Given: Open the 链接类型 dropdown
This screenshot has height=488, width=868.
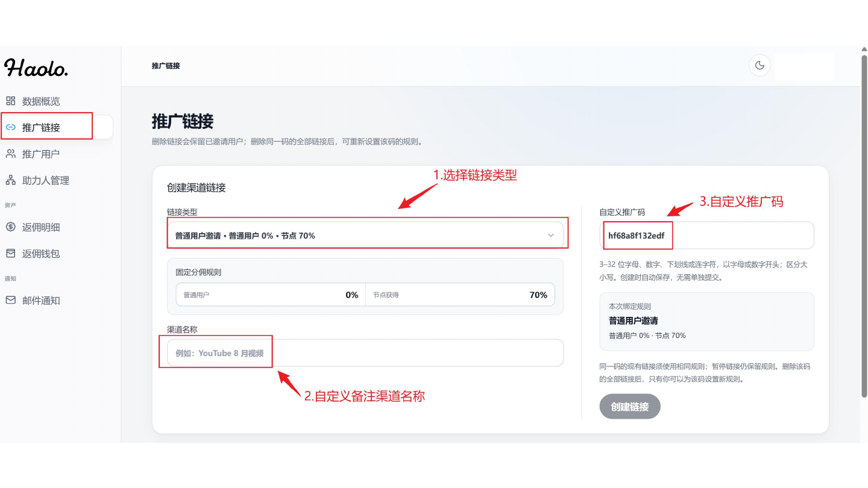Looking at the screenshot, I should tap(365, 235).
